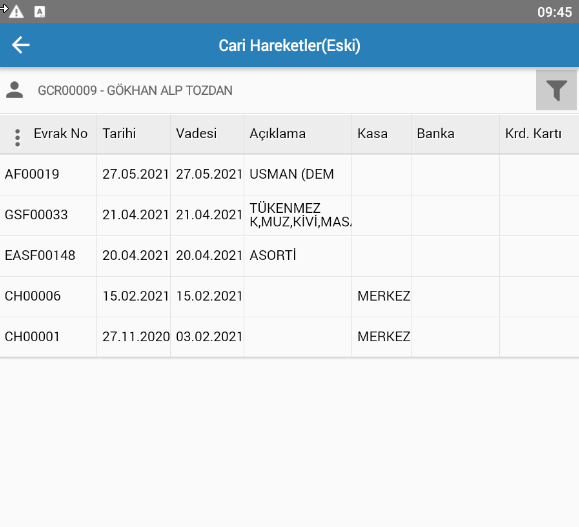This screenshot has width=579, height=527.
Task: Sort by Evrak No column header
Action: point(61,133)
